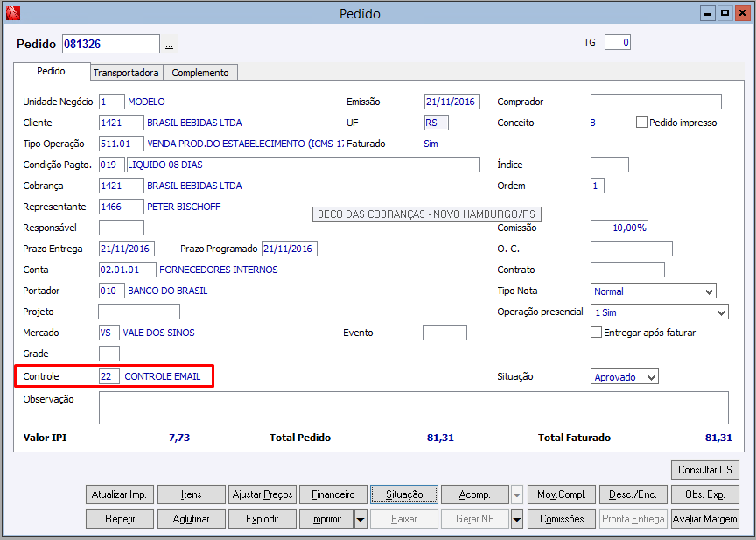
Task: Enable Entregar após faturar checkbox
Action: coord(596,333)
